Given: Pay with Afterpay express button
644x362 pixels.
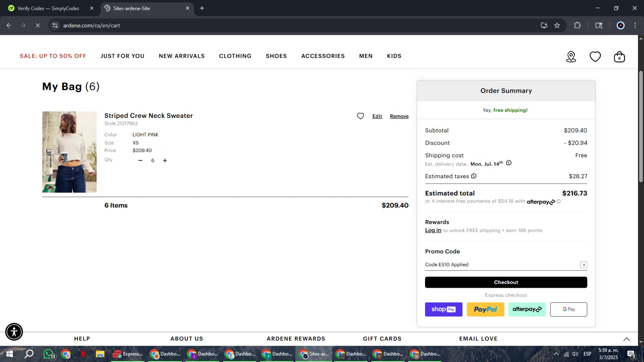Looking at the screenshot, I should (x=527, y=309).
